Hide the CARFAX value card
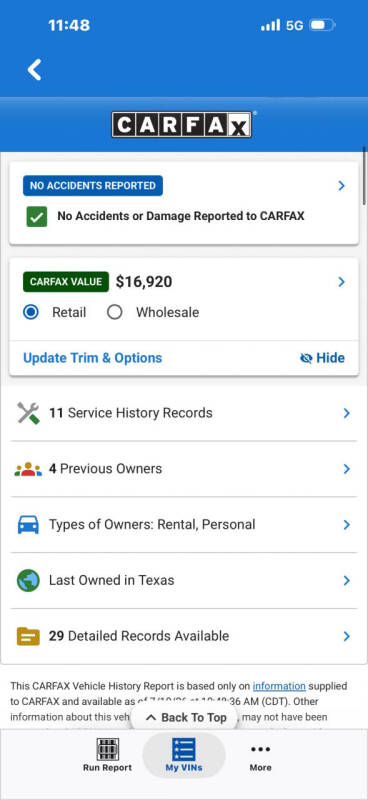The height and width of the screenshot is (800, 368). [x=323, y=358]
